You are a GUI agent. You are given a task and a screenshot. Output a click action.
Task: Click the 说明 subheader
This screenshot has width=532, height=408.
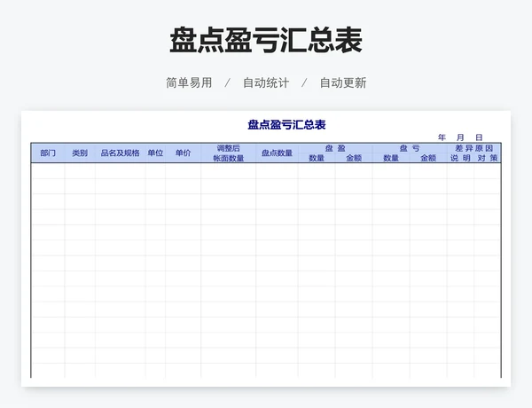pos(460,158)
